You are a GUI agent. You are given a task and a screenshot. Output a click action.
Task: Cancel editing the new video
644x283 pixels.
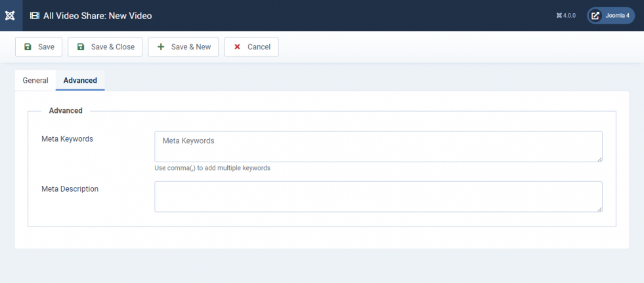251,47
